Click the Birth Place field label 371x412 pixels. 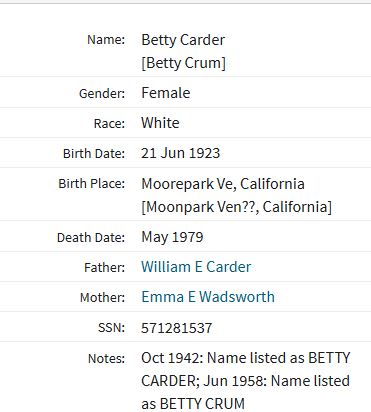click(92, 184)
